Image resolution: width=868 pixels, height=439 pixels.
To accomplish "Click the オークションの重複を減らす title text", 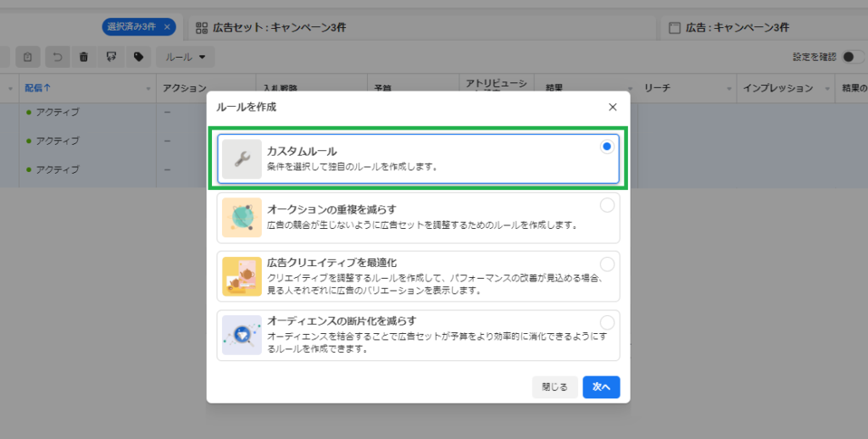I will click(331, 209).
